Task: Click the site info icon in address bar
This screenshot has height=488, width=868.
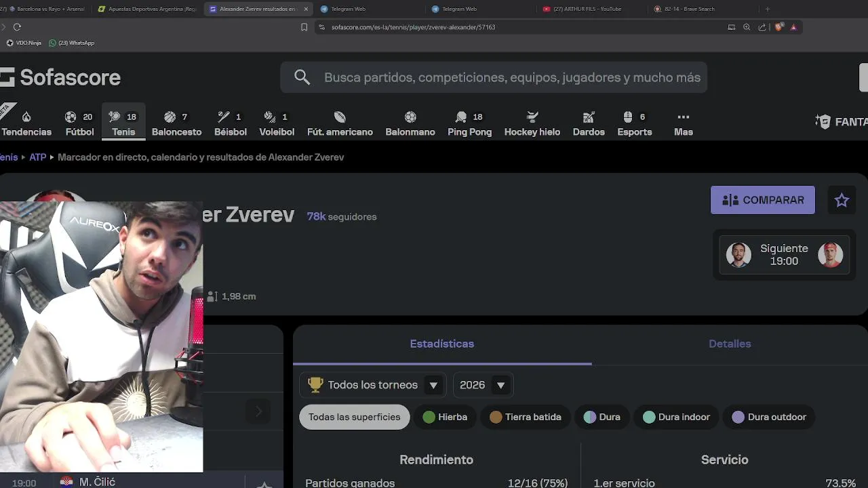Action: pyautogui.click(x=322, y=27)
